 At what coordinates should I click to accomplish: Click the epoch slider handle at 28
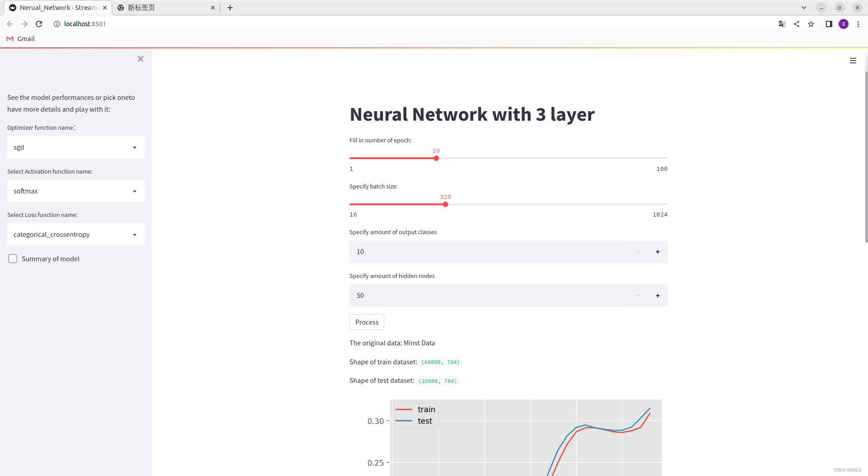click(436, 158)
